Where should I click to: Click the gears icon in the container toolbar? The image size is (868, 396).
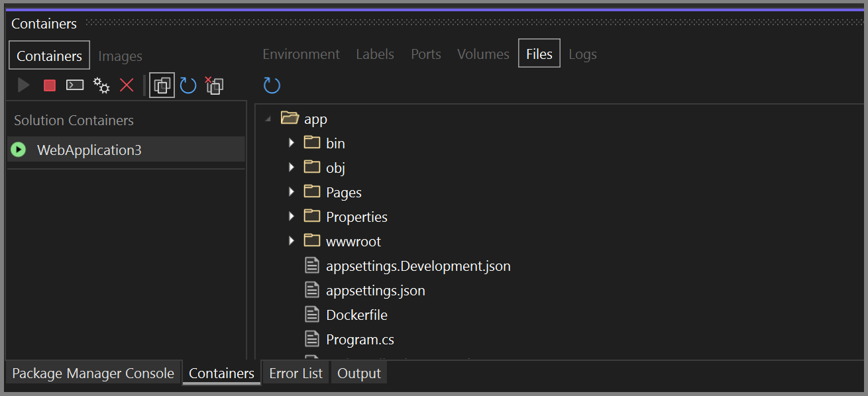pos(101,85)
